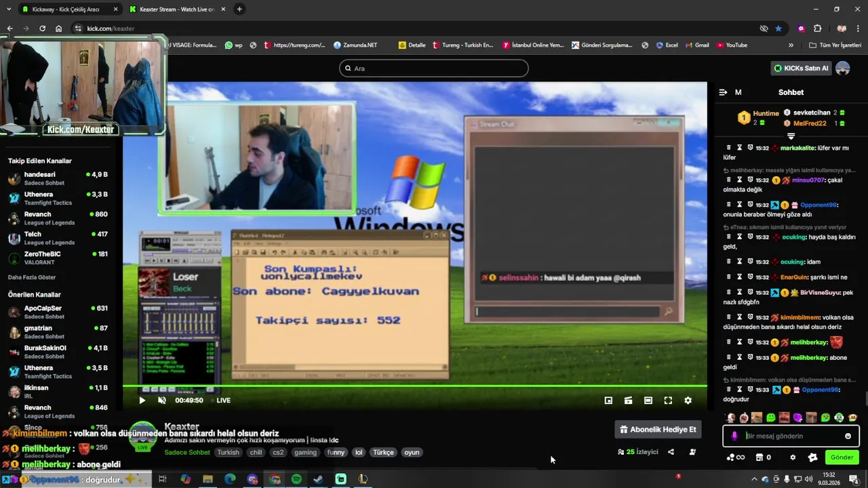Open ikinsan IRL channel
This screenshot has width=868, height=488.
[58, 391]
